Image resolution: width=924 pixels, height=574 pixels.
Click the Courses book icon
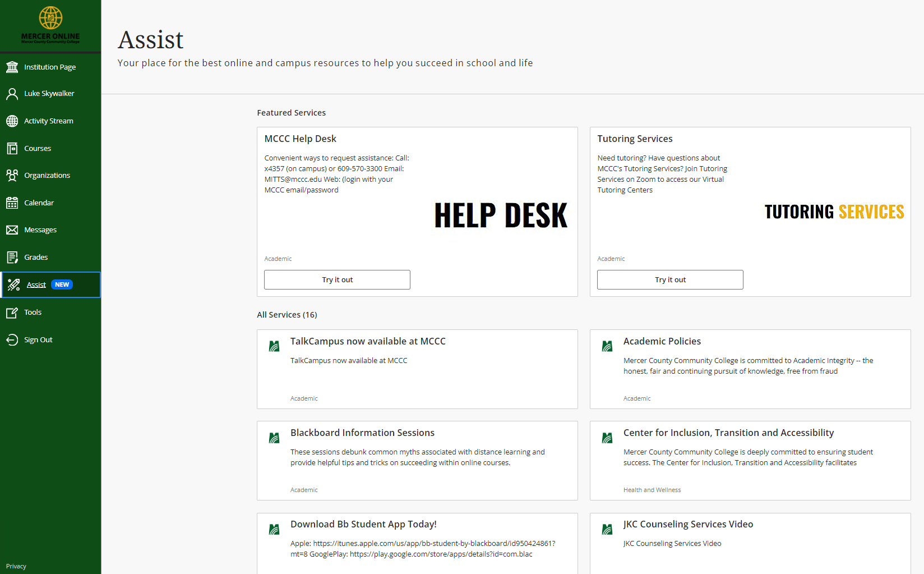click(x=12, y=149)
